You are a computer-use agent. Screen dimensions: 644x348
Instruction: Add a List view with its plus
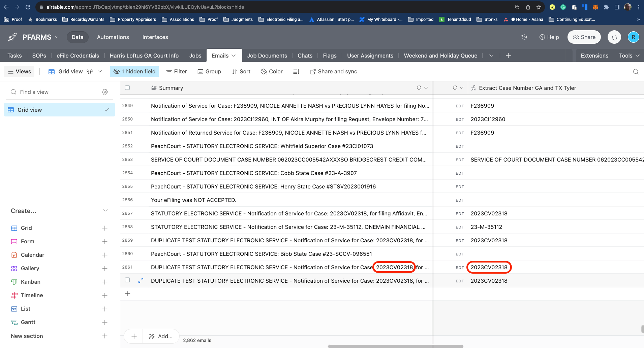(105, 309)
